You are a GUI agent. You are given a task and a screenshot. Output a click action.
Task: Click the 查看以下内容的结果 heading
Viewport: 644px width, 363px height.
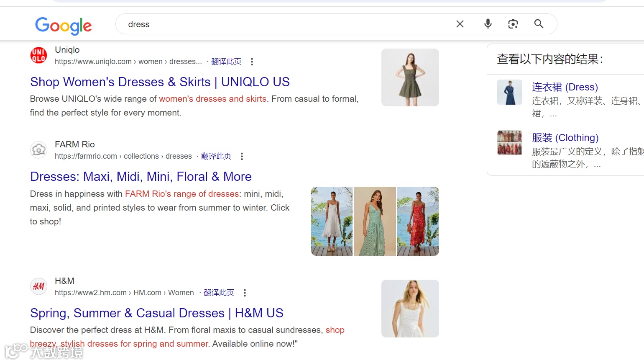point(550,59)
